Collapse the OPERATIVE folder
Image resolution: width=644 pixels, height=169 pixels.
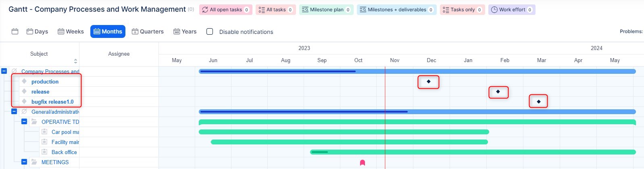click(x=24, y=121)
